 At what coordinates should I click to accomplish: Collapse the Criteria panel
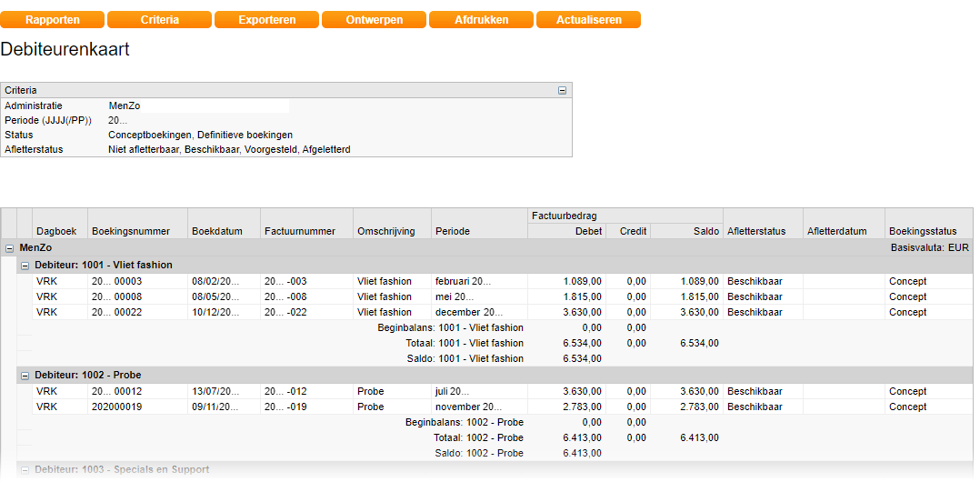click(x=562, y=90)
